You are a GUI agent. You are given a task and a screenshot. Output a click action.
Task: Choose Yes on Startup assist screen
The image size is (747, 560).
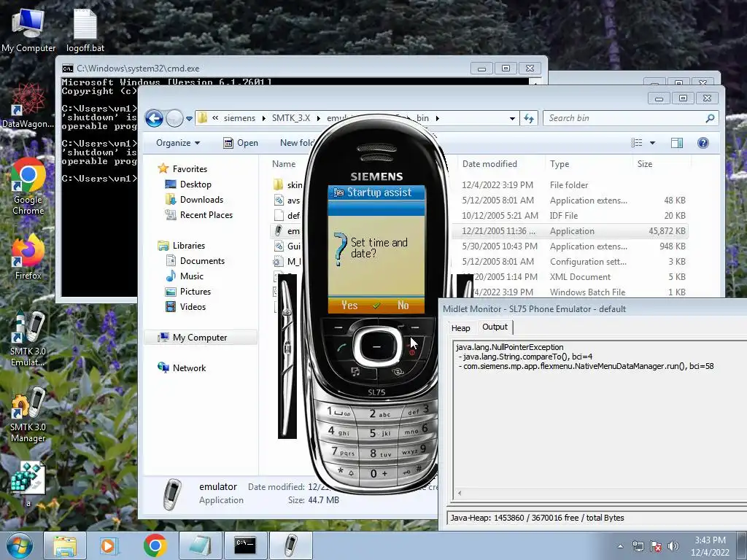349,306
